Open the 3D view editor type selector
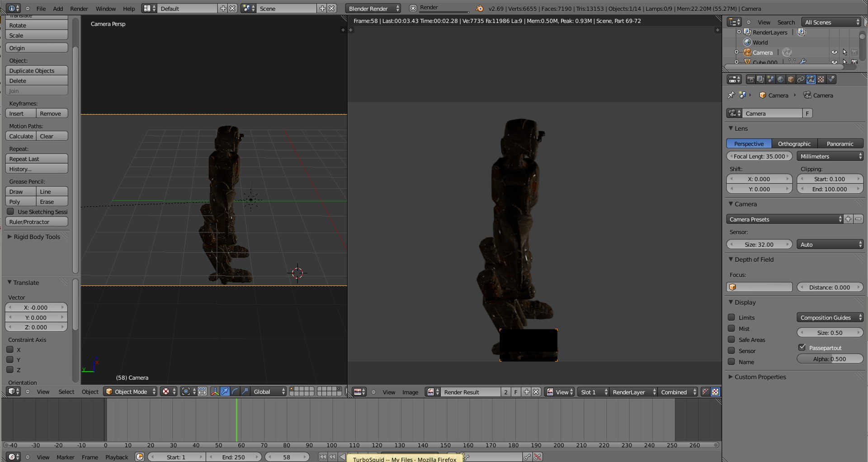This screenshot has height=462, width=868. pos(14,391)
